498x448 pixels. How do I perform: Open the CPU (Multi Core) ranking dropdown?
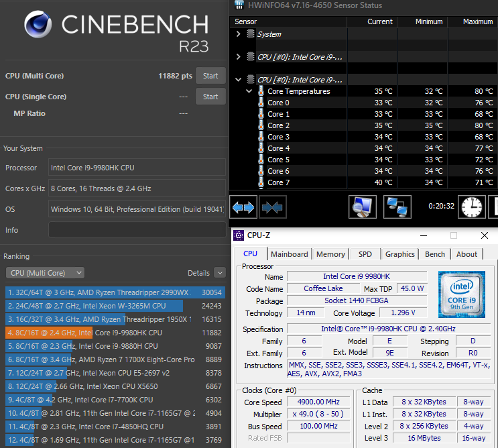45,273
